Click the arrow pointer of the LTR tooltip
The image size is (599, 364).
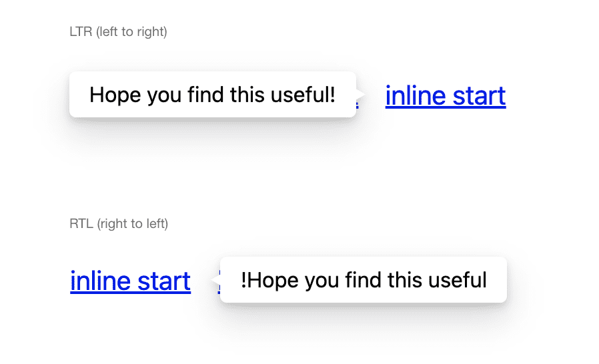pyautogui.click(x=360, y=94)
